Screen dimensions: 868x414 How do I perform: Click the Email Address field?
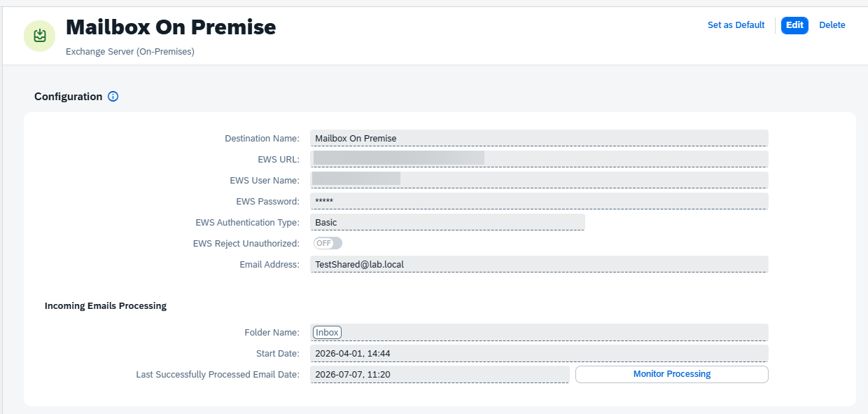[539, 264]
